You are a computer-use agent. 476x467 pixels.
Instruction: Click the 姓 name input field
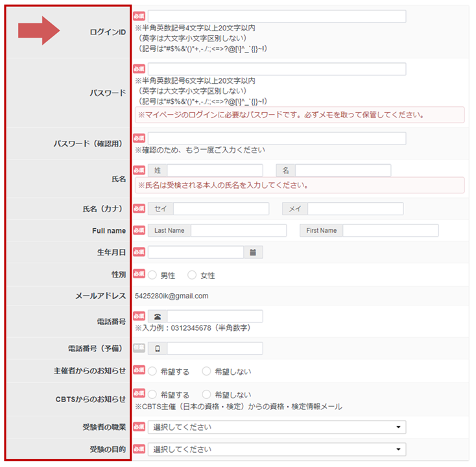(x=215, y=171)
